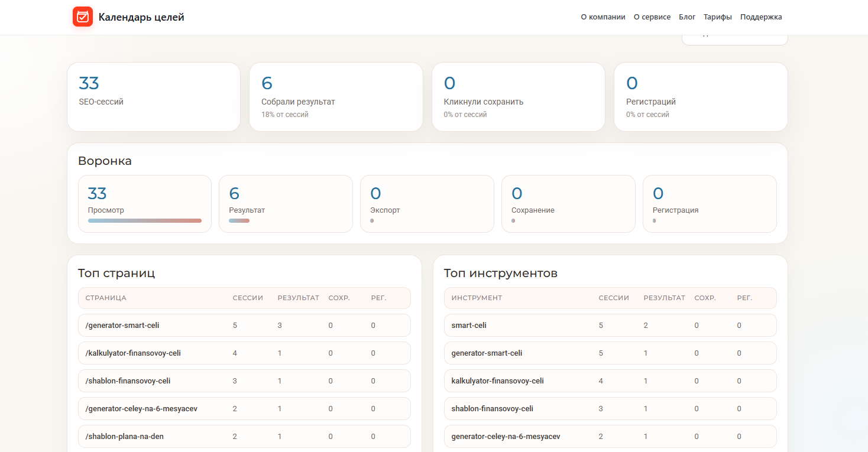Select kalkulyator-finansovoy-celi in Топ инструментов
The width and height of the screenshot is (868, 452).
610,381
